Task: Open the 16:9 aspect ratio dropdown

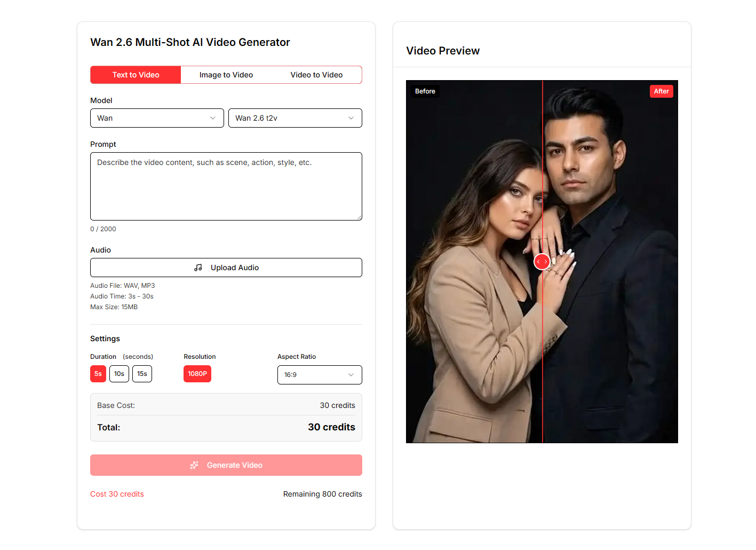Action: coord(320,375)
